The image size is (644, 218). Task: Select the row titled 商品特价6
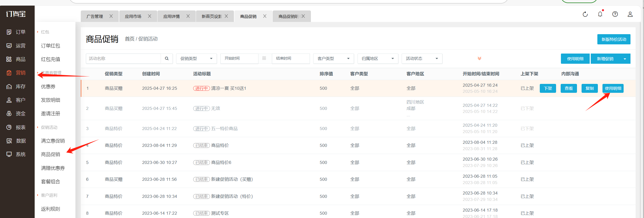358,162
